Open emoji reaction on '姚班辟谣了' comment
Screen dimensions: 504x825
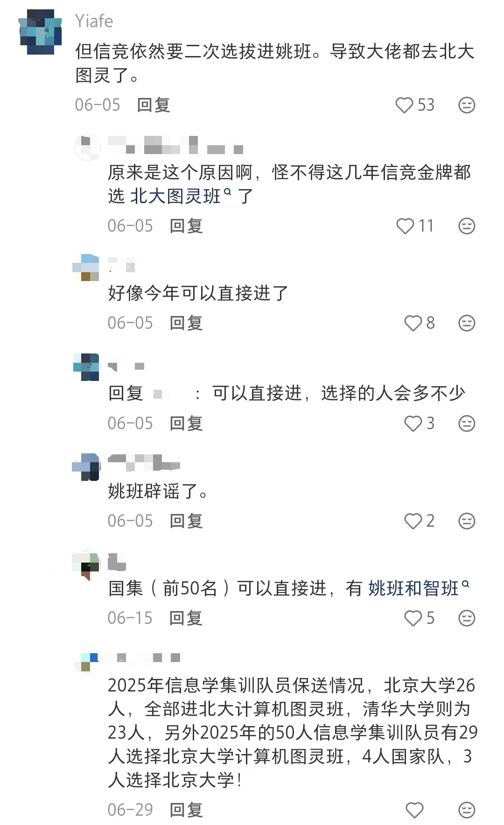point(467,521)
